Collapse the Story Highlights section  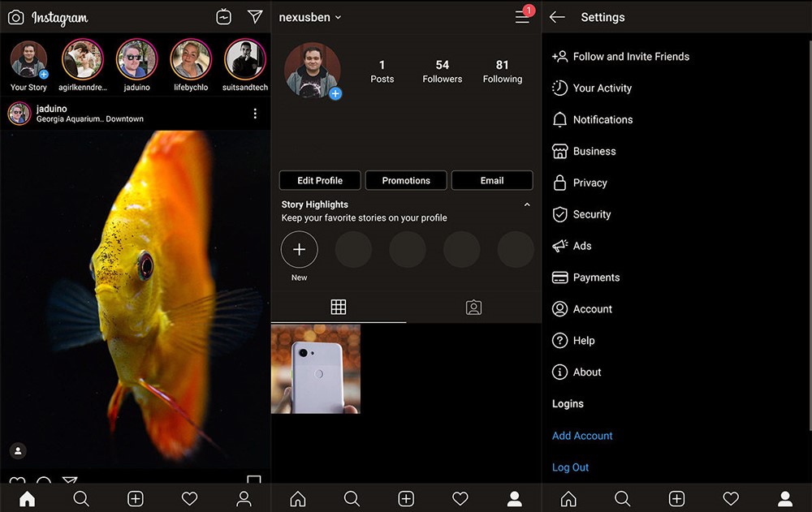pos(527,205)
